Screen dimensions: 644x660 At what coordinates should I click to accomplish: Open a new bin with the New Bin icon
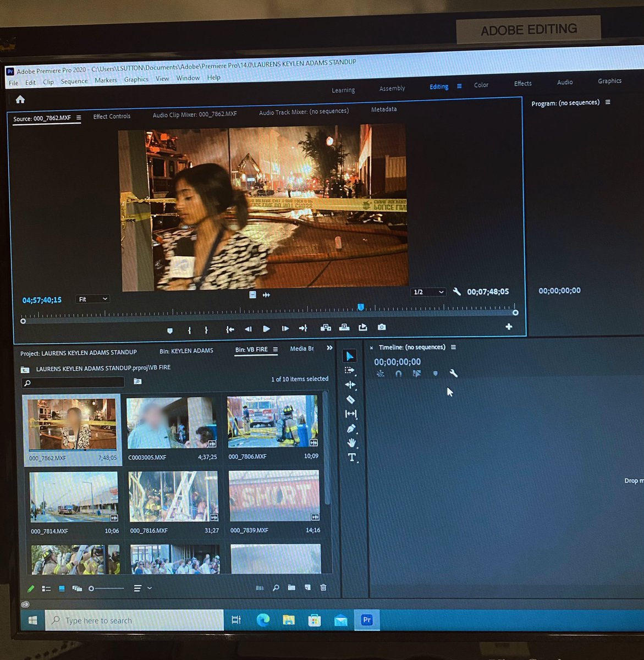[x=291, y=588]
